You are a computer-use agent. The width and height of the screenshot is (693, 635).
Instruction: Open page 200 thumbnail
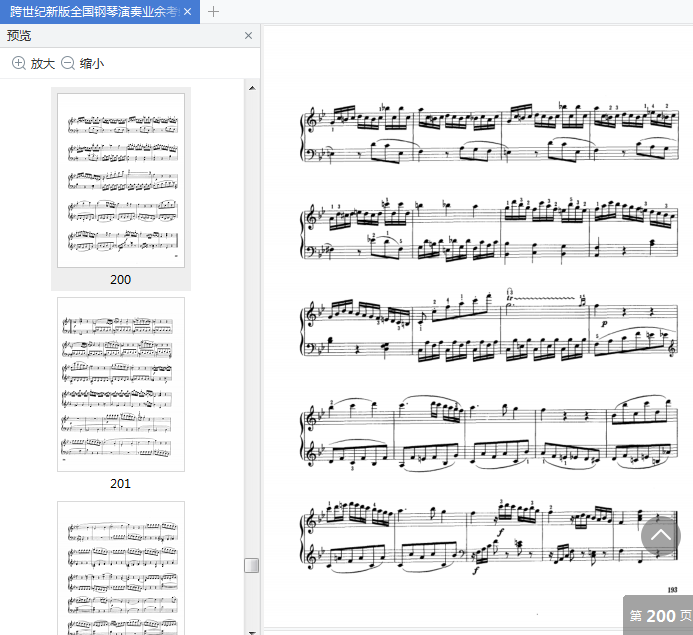click(121, 180)
